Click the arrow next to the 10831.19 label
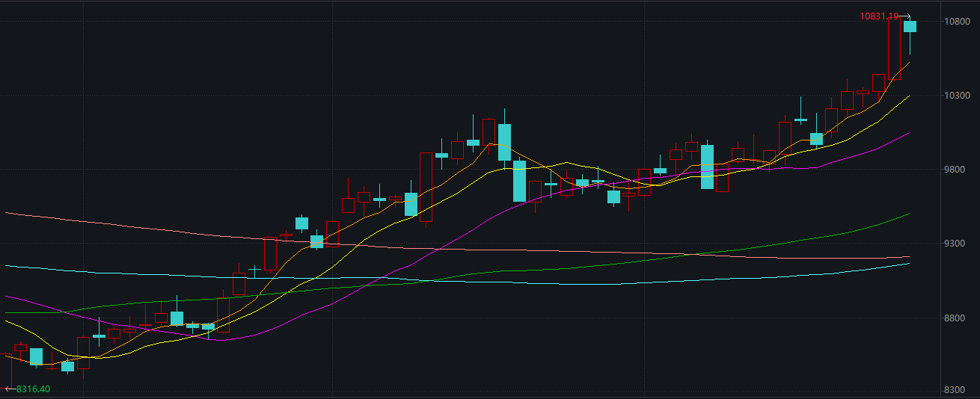980x399 pixels. pos(904,16)
